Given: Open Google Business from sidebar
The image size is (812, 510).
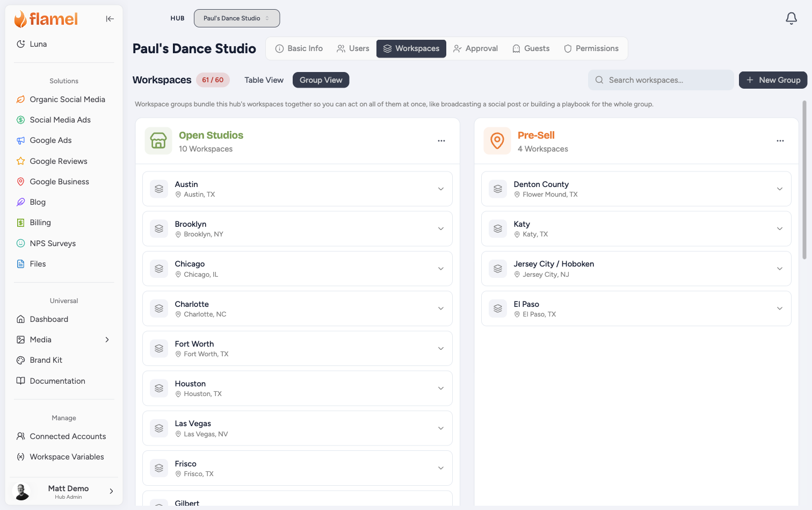Looking at the screenshot, I should click(x=64, y=182).
